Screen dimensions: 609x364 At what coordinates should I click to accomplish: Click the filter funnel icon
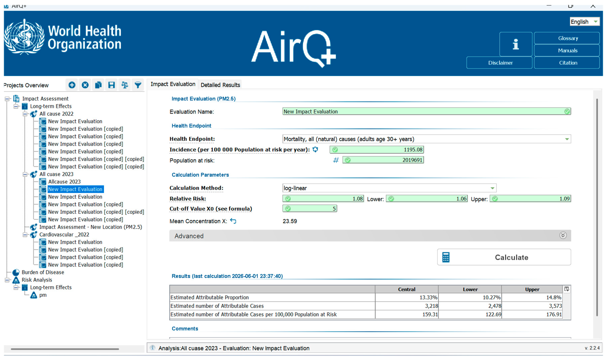(x=138, y=85)
